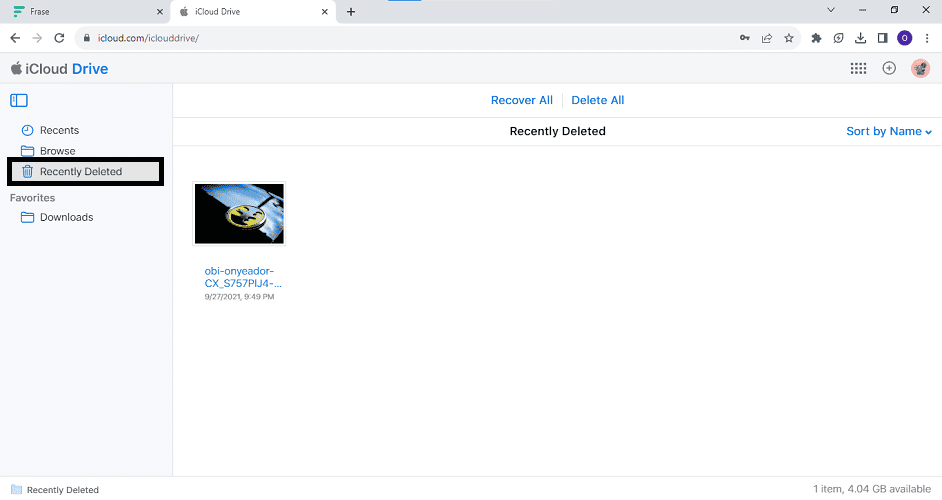Screen dimensions: 942x500
Task: Open Downloads favorite folder
Action: pos(66,217)
